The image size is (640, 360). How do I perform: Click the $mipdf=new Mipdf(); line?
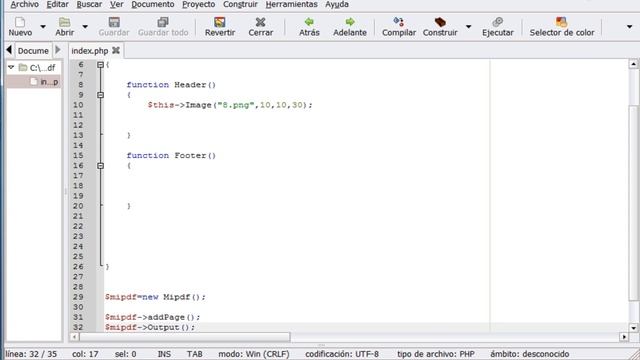pyautogui.click(x=155, y=297)
